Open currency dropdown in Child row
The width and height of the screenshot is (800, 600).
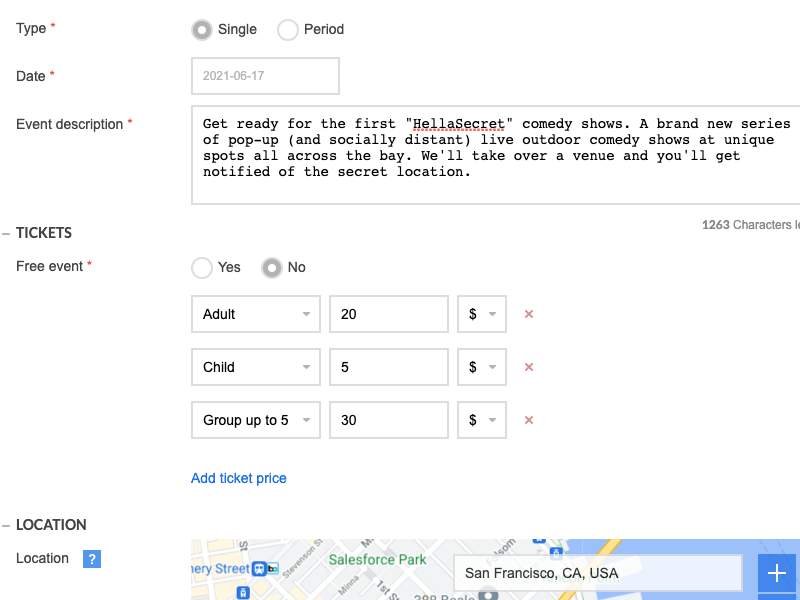click(x=482, y=367)
